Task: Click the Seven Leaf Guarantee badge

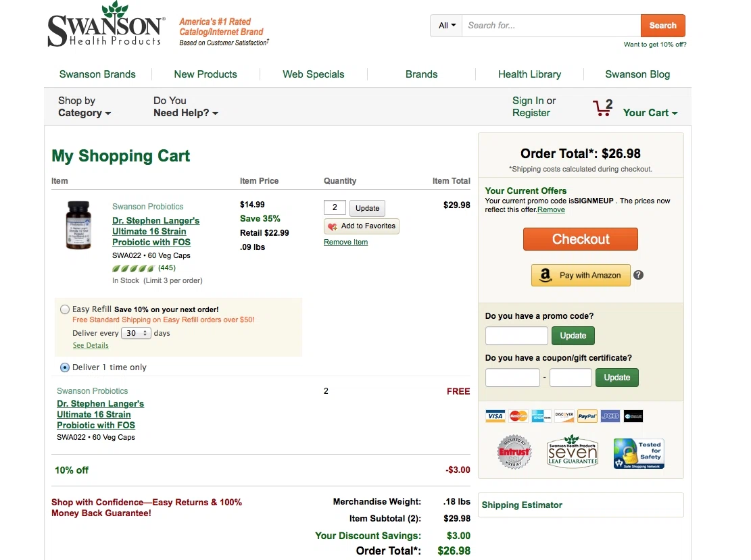Action: pos(573,452)
